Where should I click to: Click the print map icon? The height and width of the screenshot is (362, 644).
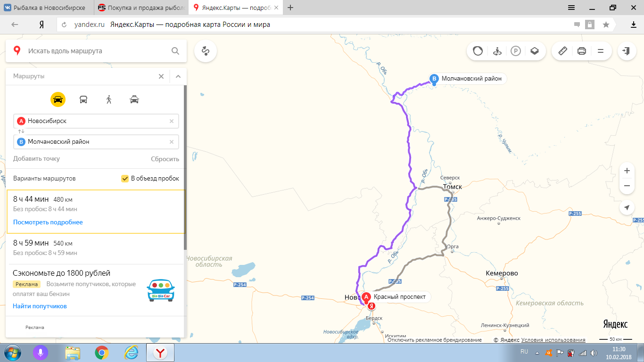[582, 51]
